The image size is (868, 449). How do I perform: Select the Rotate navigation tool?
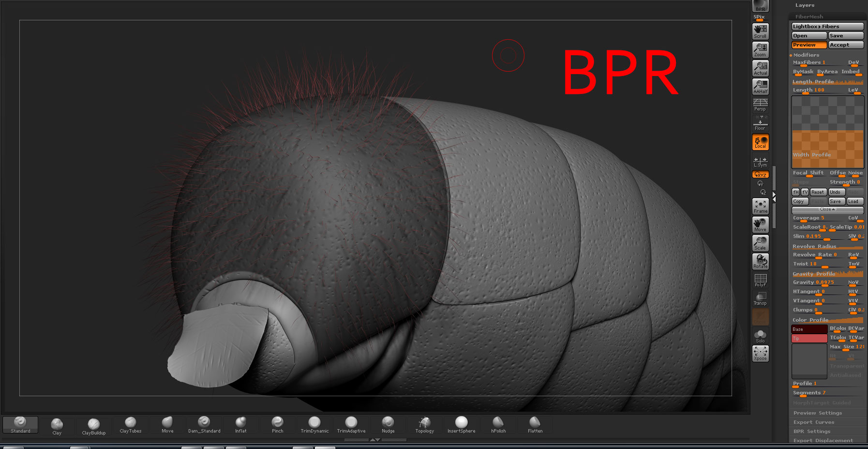point(760,262)
